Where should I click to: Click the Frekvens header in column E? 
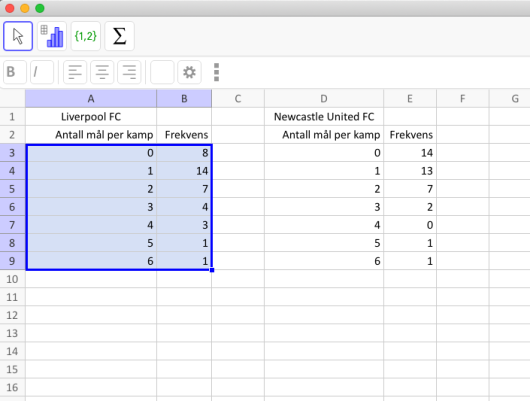coord(410,135)
